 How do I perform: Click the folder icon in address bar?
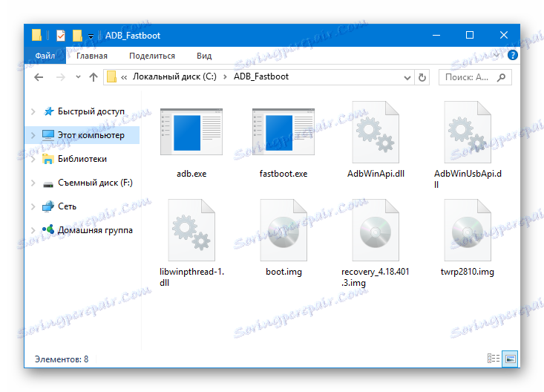click(x=111, y=76)
